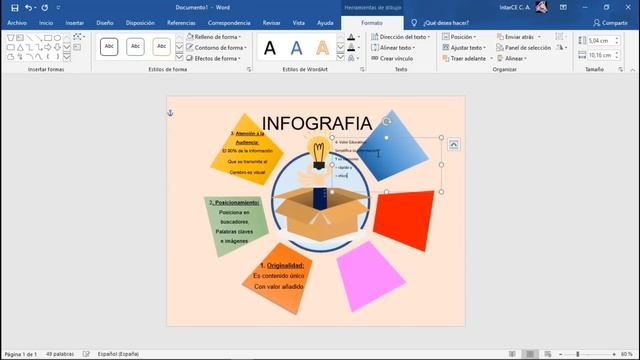This screenshot has width=640, height=360.
Task: Apply the second gray-outline Abc shape style
Action: point(135,47)
